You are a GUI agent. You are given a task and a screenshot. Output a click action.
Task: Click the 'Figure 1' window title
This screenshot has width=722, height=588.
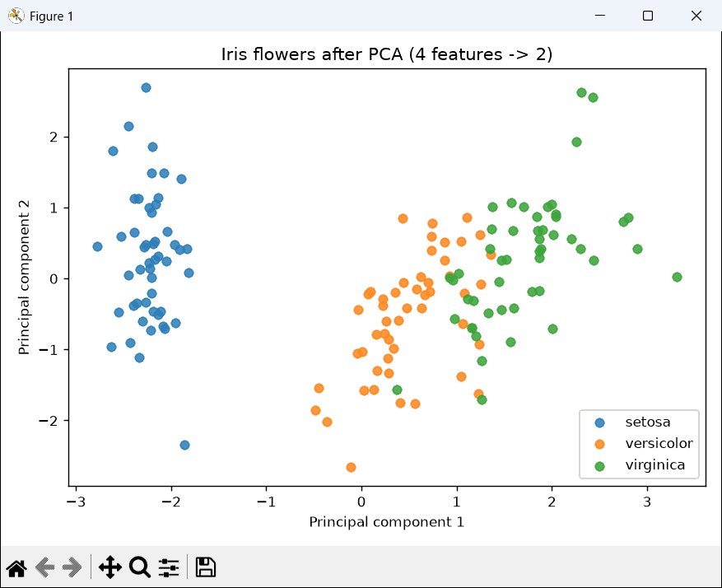(51, 16)
